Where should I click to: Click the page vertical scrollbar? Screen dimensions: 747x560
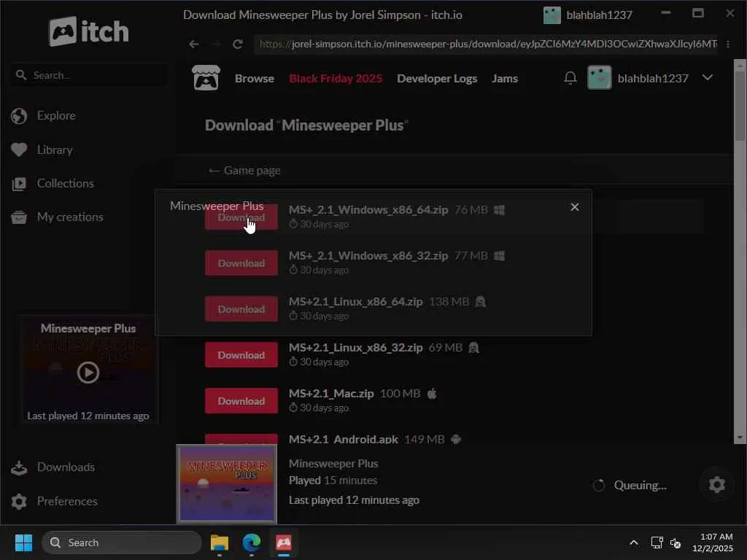click(x=740, y=252)
